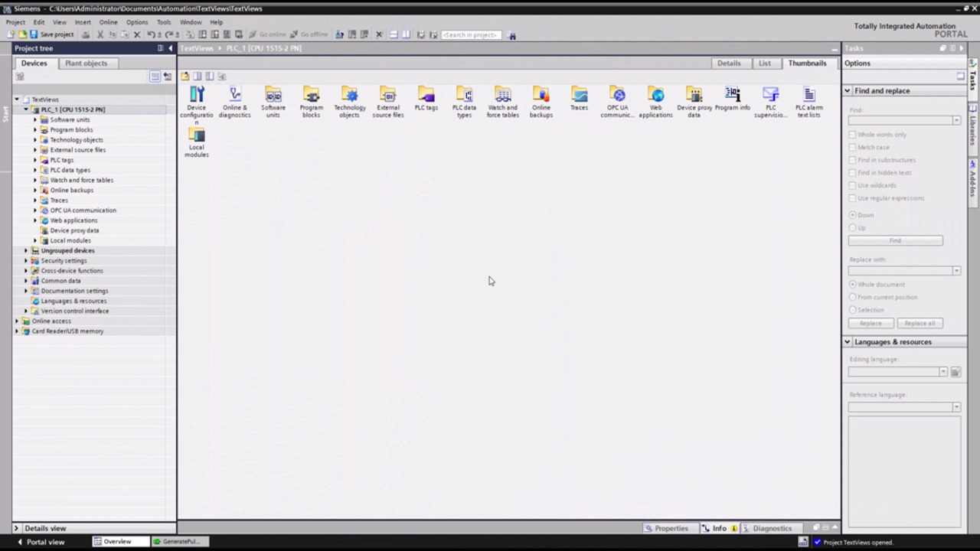
Task: Open the Local modules thumbnail icon
Action: click(x=197, y=135)
